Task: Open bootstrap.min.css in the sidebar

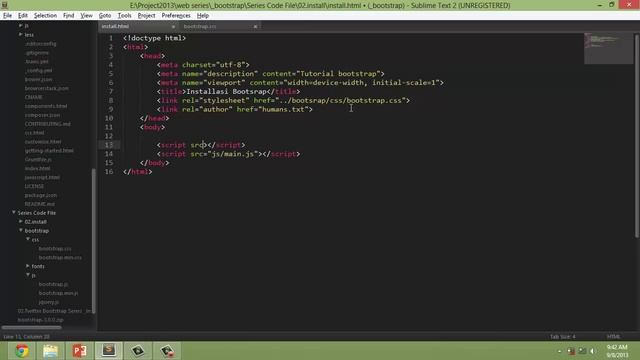Action: (60, 258)
